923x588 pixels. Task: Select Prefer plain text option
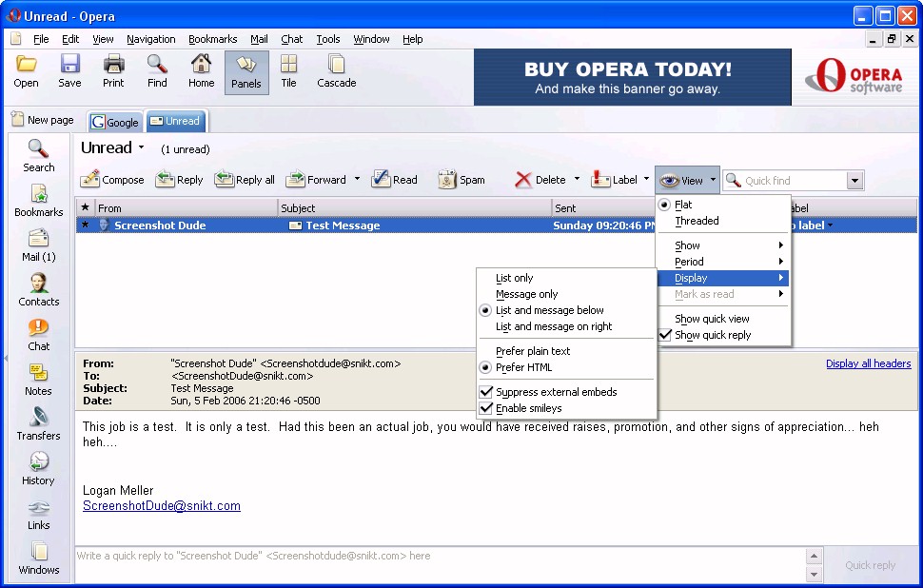tap(533, 351)
